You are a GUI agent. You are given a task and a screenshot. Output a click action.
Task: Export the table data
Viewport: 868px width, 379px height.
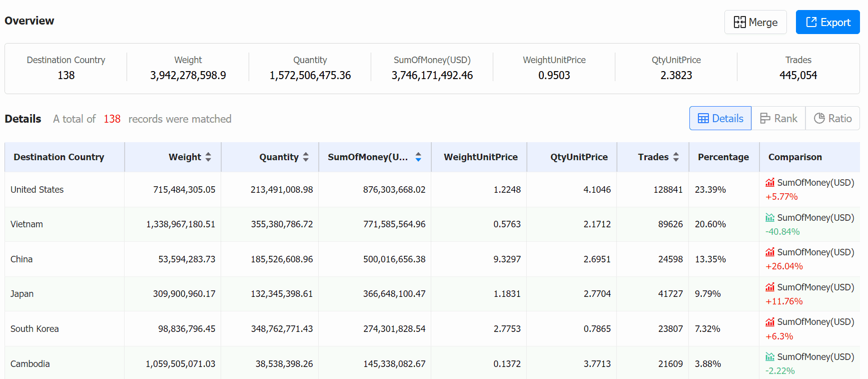[x=827, y=22]
